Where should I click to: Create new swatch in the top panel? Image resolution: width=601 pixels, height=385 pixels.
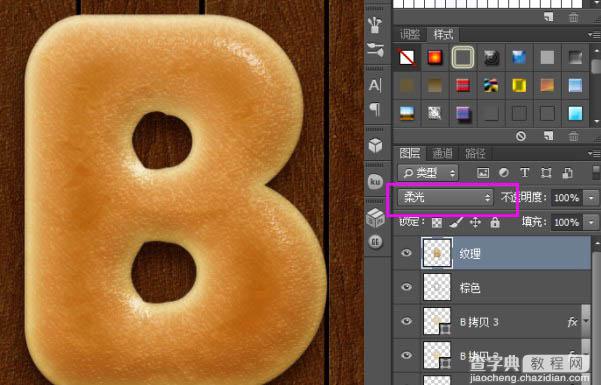coord(548,17)
